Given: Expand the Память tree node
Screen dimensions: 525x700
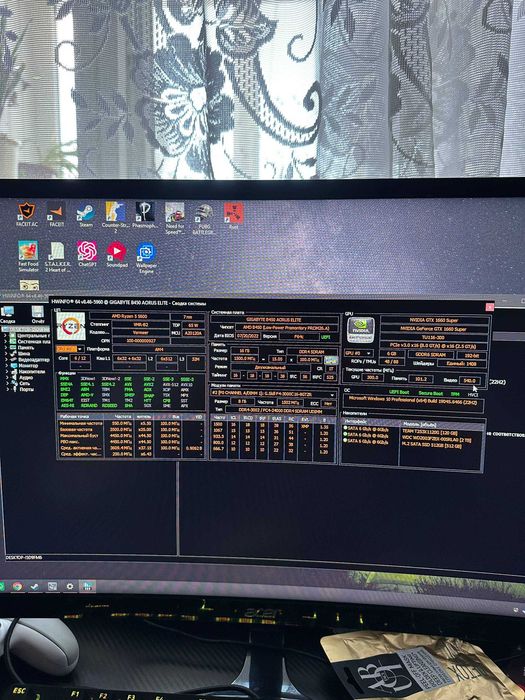Looking at the screenshot, I should [x=6, y=347].
